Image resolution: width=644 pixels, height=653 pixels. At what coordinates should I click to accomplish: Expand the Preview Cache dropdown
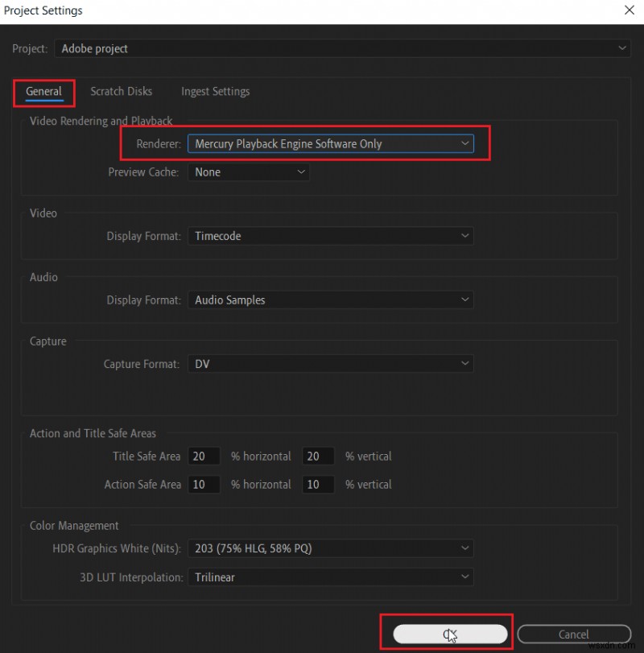click(x=247, y=172)
